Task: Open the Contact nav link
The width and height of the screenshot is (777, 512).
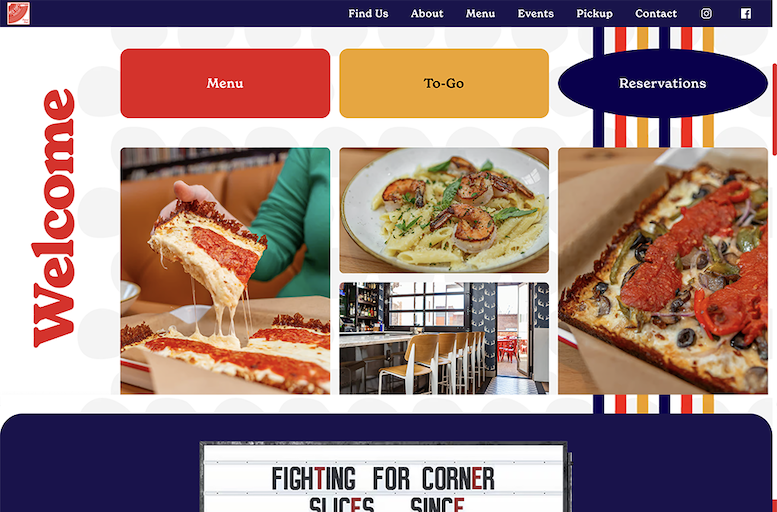Action: click(x=656, y=13)
